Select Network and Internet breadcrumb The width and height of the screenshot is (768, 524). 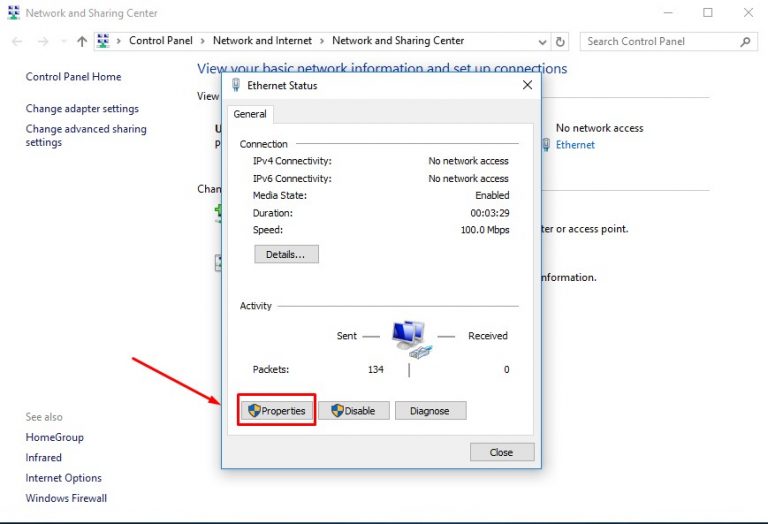[262, 41]
